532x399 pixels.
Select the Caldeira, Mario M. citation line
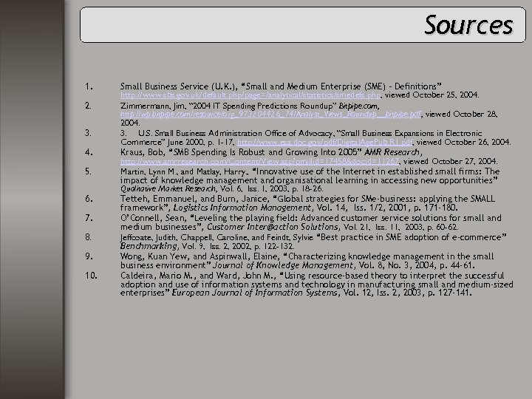(x=312, y=275)
